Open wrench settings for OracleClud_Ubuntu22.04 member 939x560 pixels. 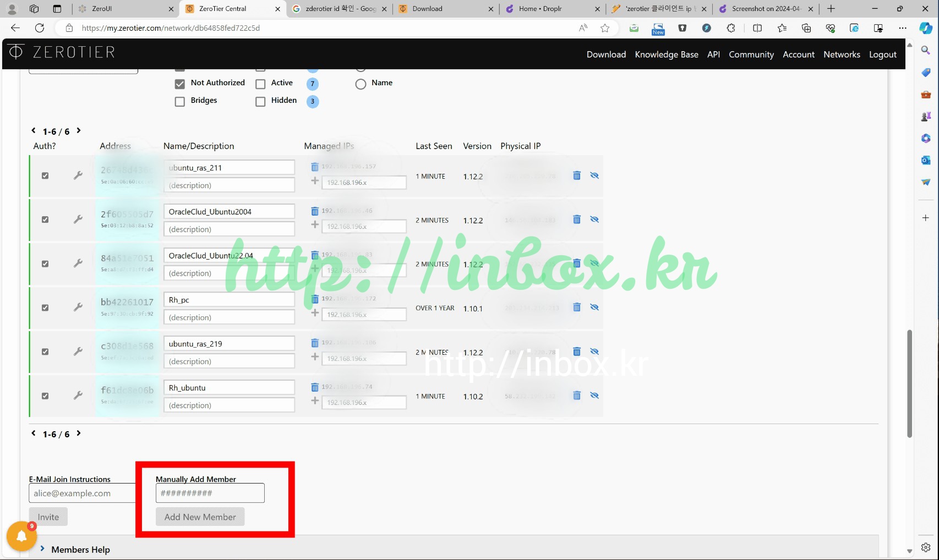(78, 263)
